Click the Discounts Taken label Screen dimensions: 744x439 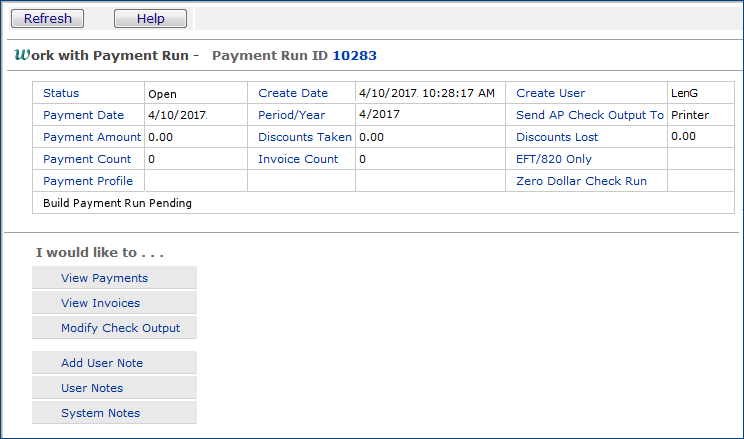tap(305, 137)
